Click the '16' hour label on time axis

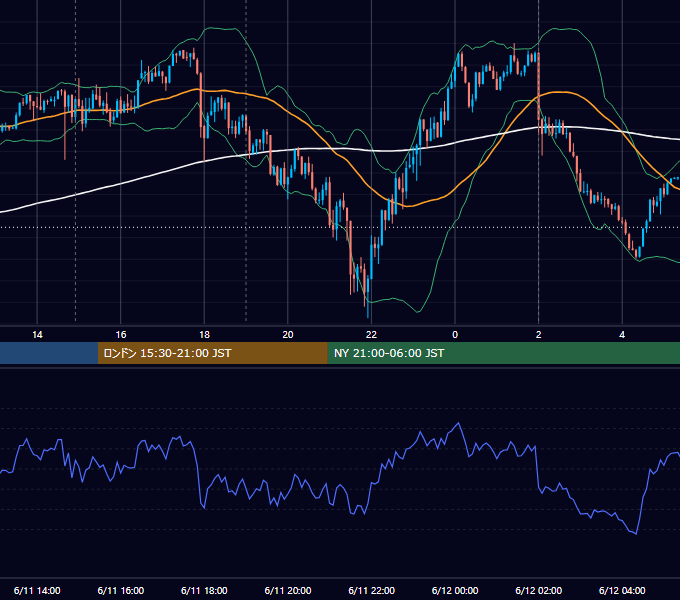point(121,335)
